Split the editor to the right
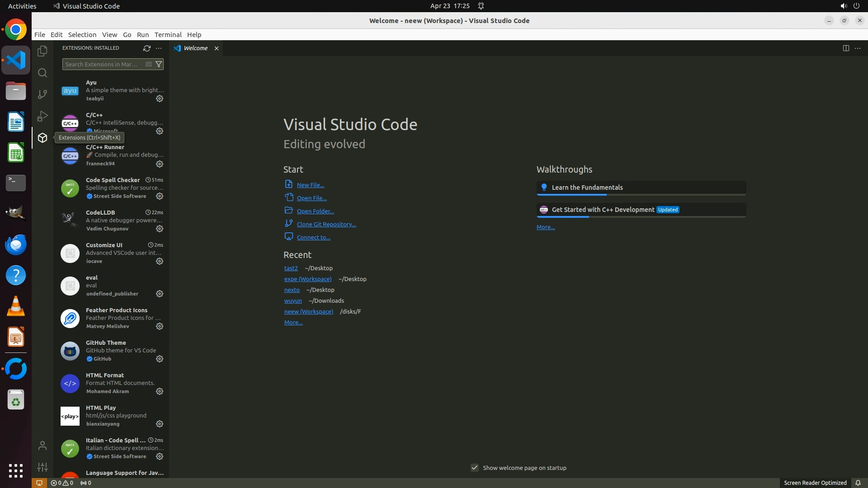868x488 pixels. (845, 48)
